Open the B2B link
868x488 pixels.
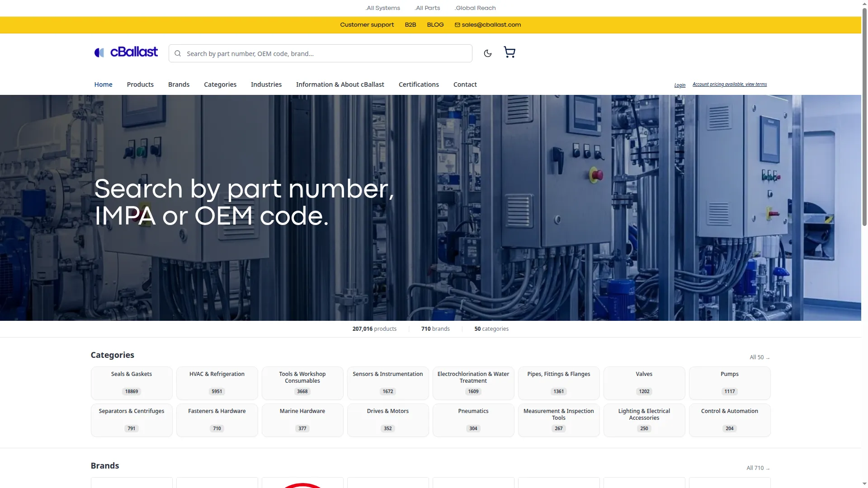[x=410, y=25]
